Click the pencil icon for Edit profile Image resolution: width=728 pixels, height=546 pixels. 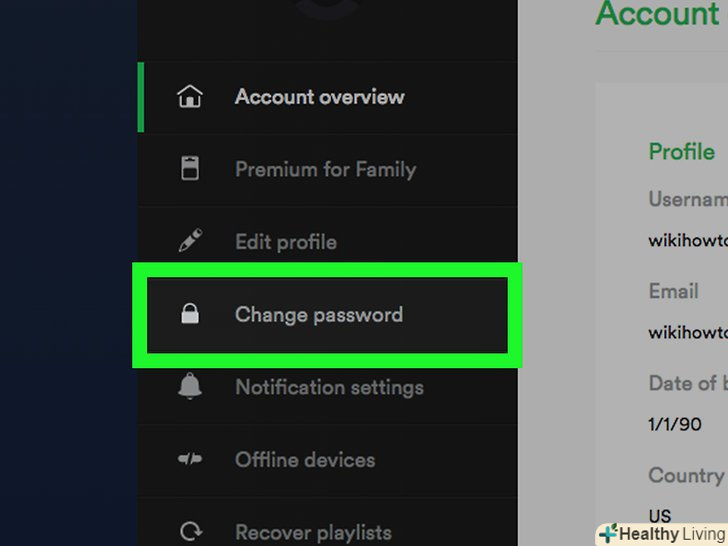tap(189, 242)
